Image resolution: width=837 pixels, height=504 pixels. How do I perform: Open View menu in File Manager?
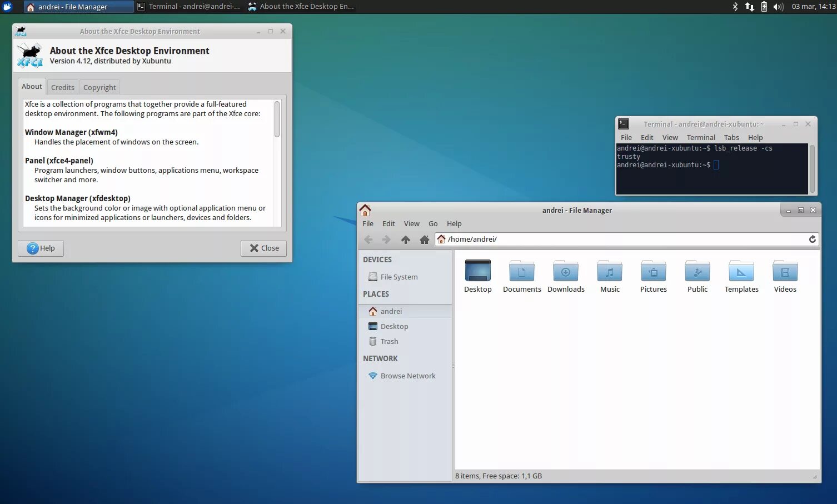(x=411, y=223)
